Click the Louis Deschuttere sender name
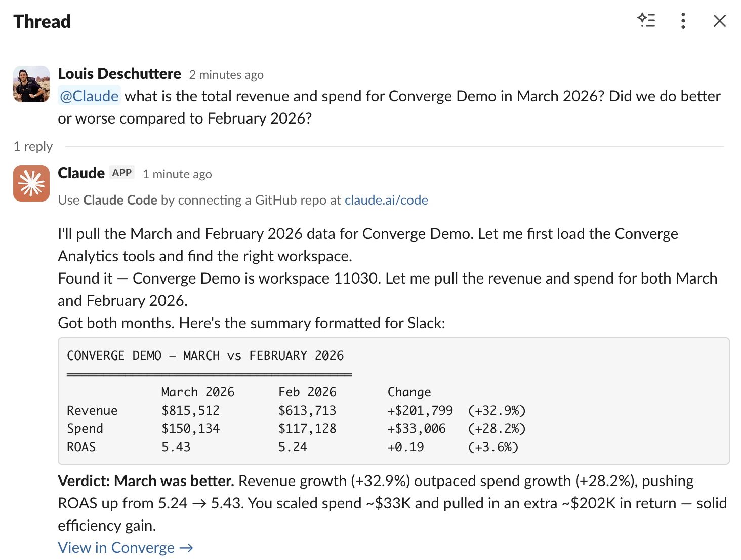Viewport: 741px width, 560px height. (x=119, y=74)
